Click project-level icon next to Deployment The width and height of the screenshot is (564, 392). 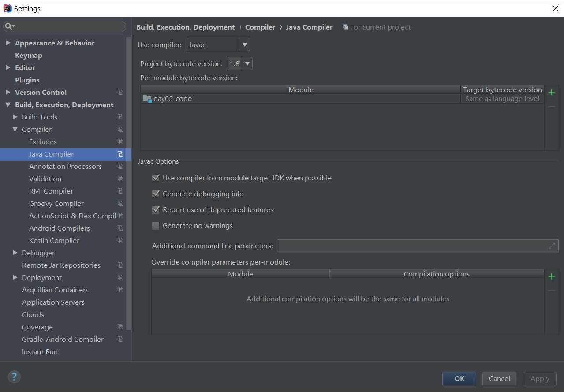tap(120, 277)
